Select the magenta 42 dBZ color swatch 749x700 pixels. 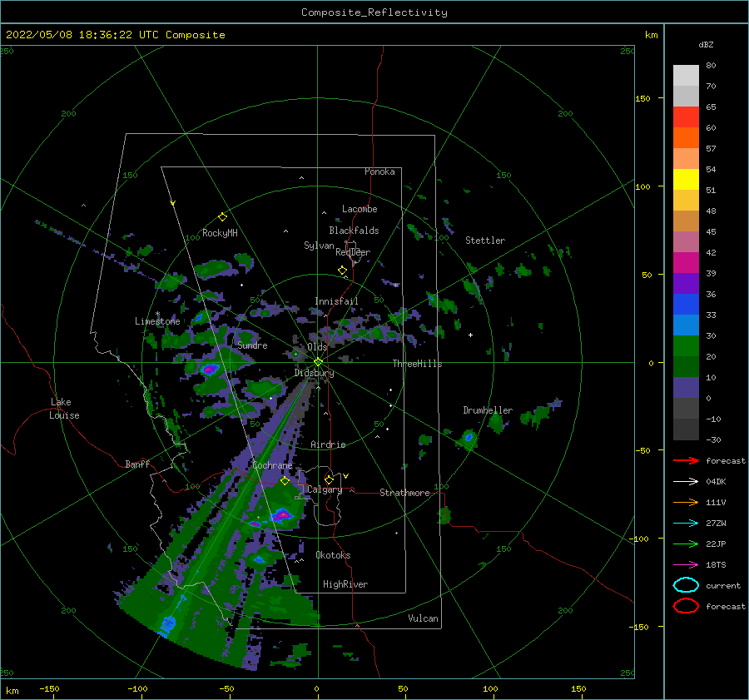[x=686, y=262]
